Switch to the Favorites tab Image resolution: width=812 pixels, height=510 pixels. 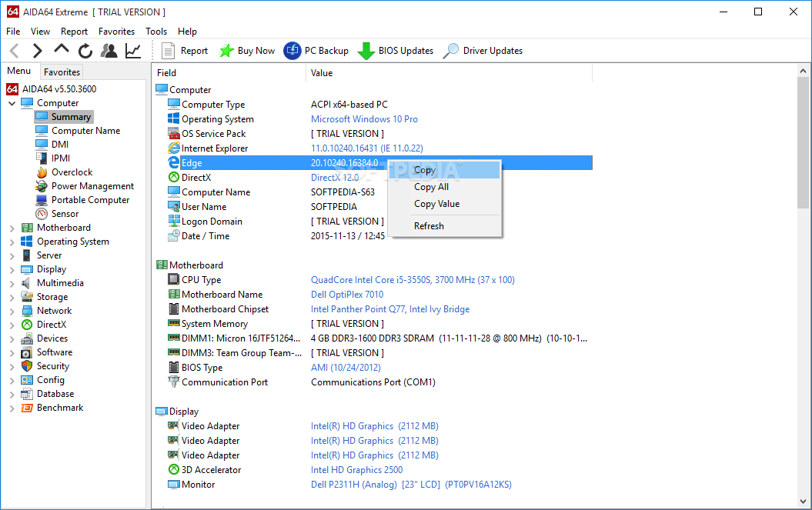pos(62,72)
